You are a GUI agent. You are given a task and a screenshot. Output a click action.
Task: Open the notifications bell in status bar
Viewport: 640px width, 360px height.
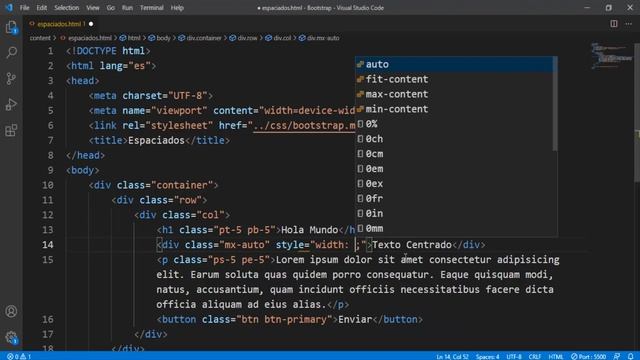point(631,356)
